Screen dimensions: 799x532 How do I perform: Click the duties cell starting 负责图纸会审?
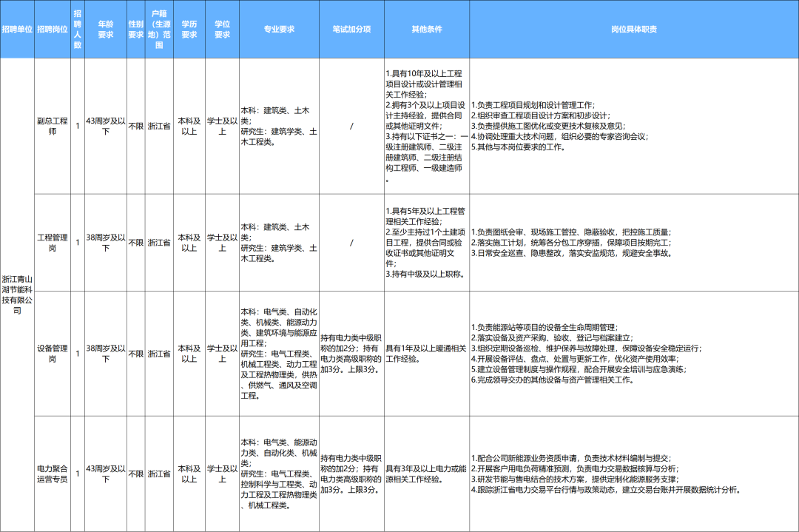(x=635, y=243)
